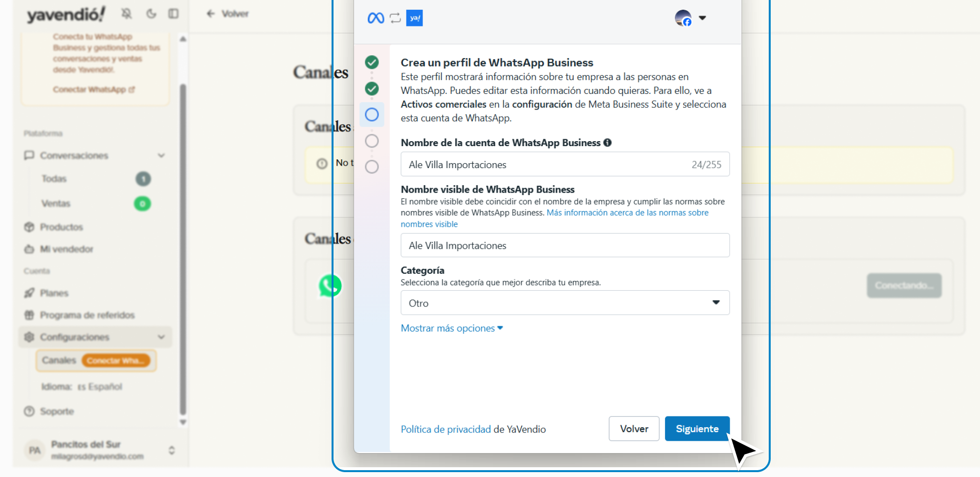This screenshot has height=477, width=980.
Task: Click the Siguiente button
Action: (697, 429)
